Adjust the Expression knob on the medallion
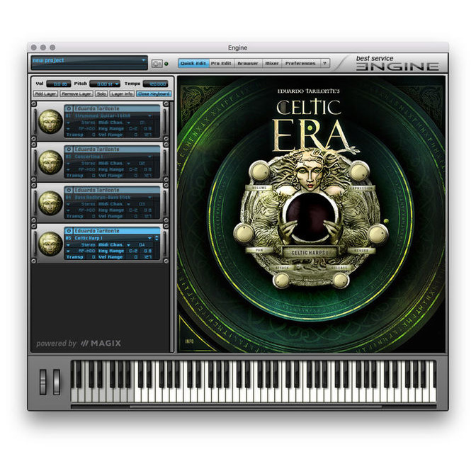This screenshot has height=476, width=476. click(x=360, y=171)
